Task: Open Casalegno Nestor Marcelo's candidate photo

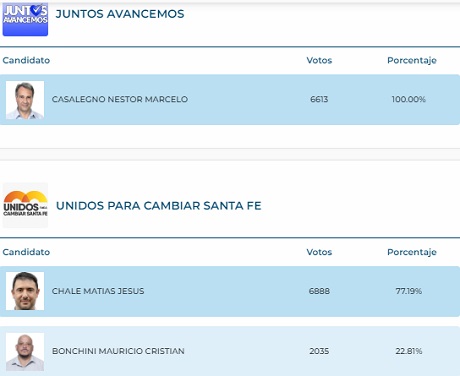Action: [x=25, y=100]
